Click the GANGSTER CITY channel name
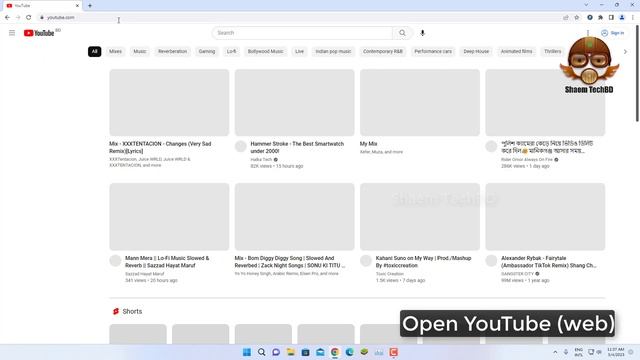This screenshot has width=640, height=360. 517,274
